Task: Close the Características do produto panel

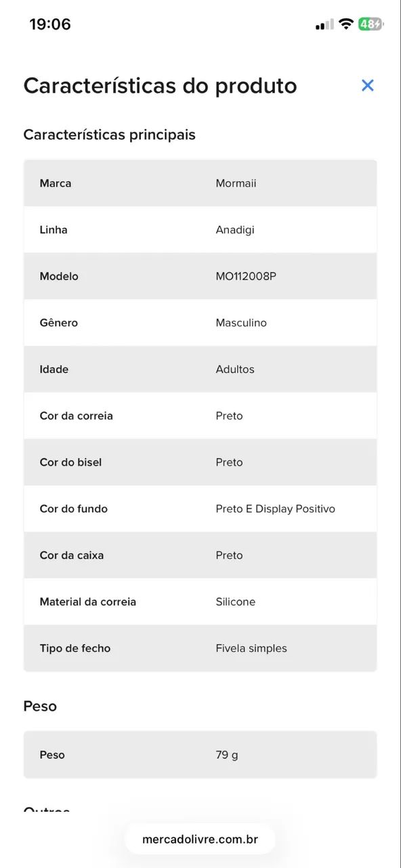Action: coord(368,85)
